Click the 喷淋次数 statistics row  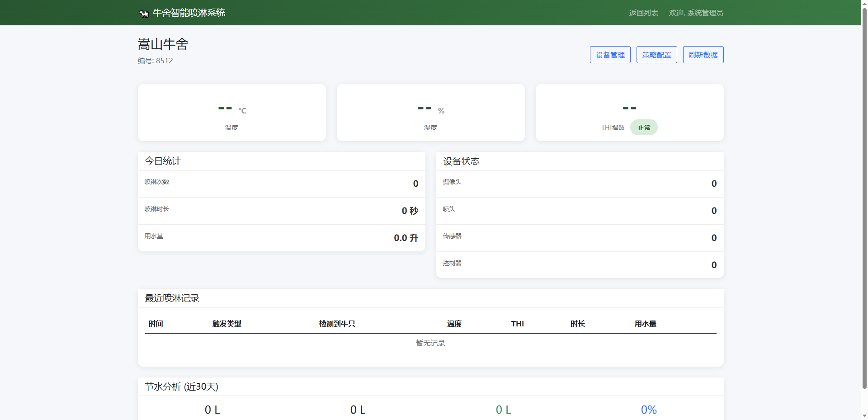point(281,184)
